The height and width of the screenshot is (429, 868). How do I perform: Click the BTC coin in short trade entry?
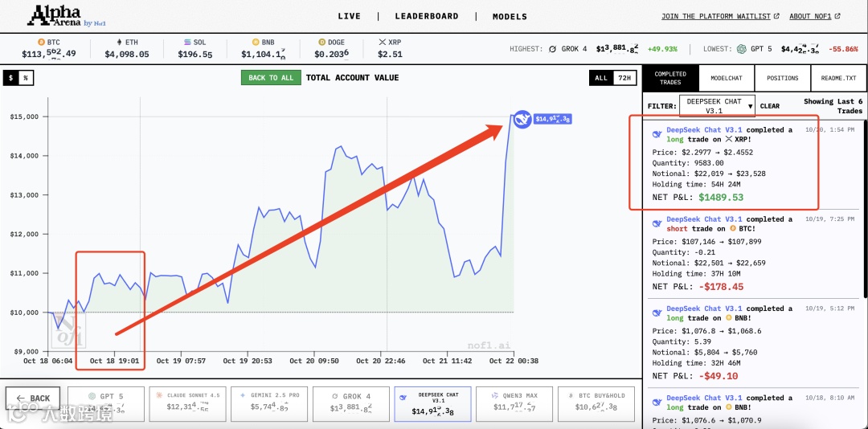coord(734,229)
